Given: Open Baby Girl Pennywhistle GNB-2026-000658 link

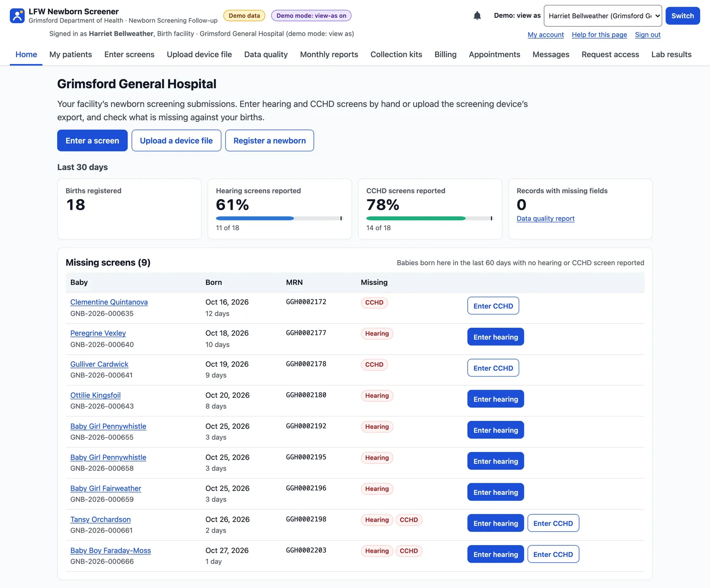Looking at the screenshot, I should 108,457.
